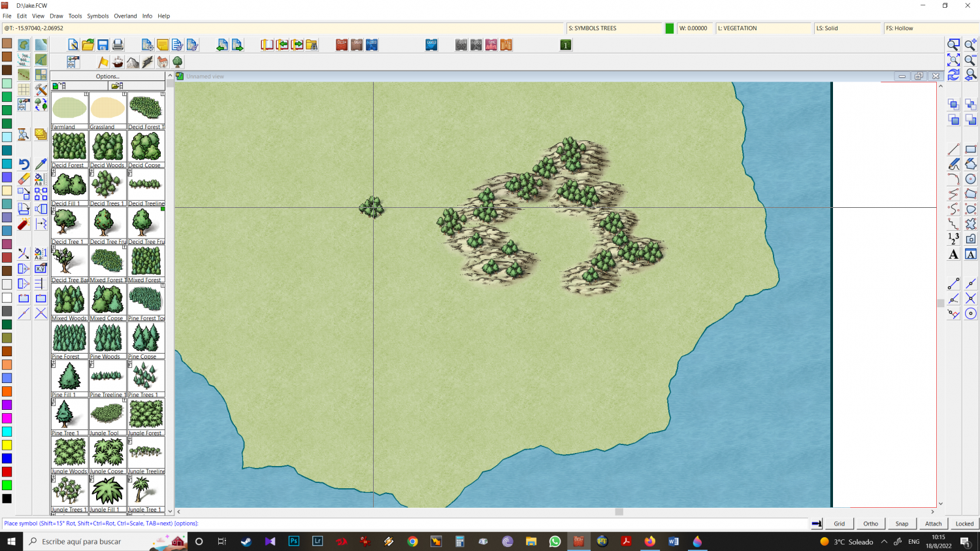Click the Save floppy disk icon
Image resolution: width=980 pixels, height=551 pixels.
(103, 44)
